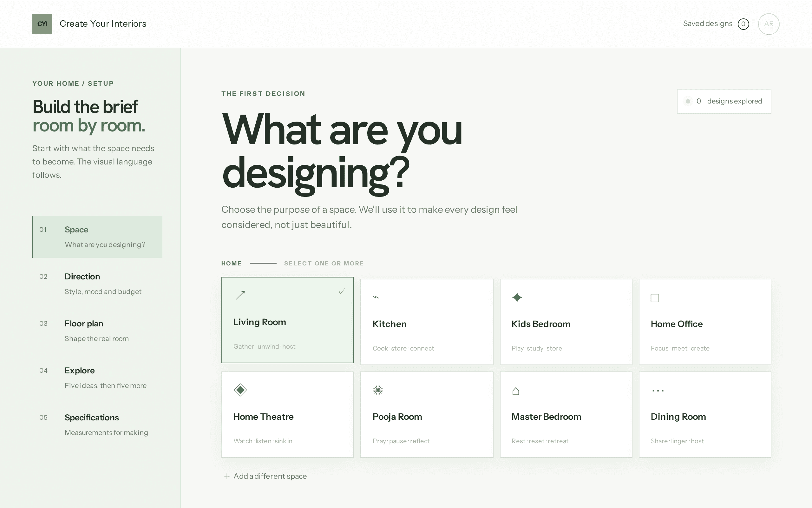Click the saved designs count badge
Screen dimensions: 812x508
click(x=743, y=24)
